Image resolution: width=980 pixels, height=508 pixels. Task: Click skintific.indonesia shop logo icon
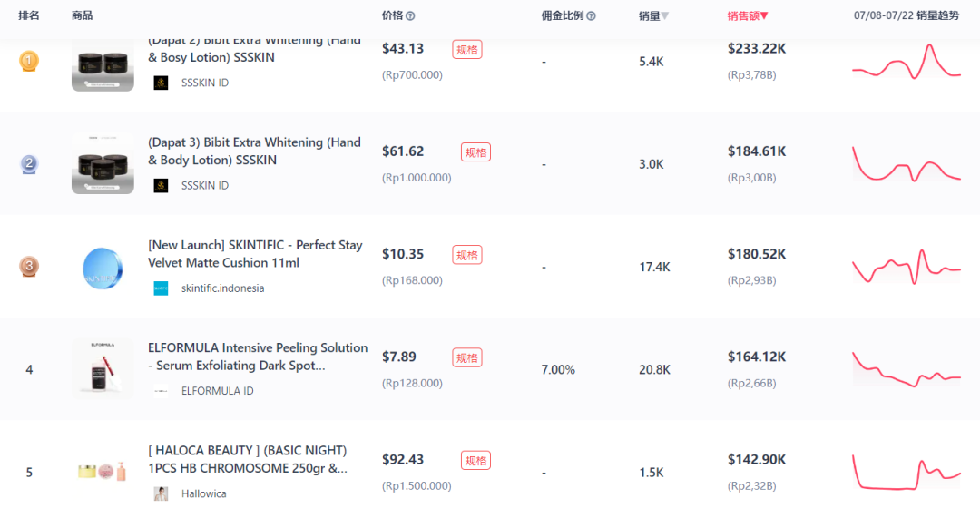coord(161,288)
